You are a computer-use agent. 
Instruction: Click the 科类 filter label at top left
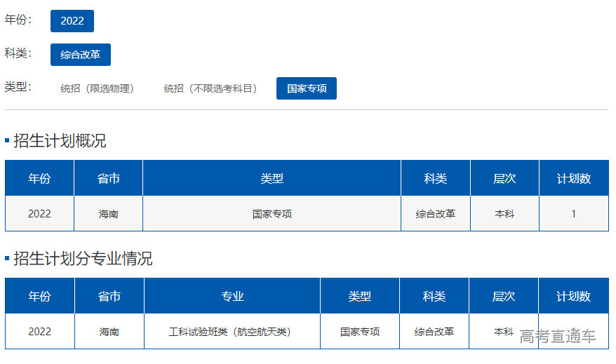(18, 53)
